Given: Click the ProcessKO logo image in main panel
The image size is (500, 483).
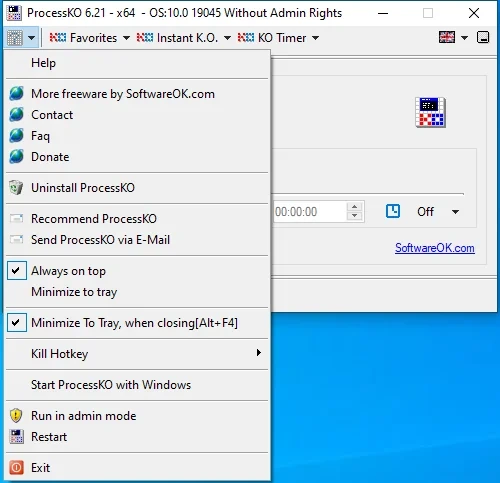Looking at the screenshot, I should [430, 112].
